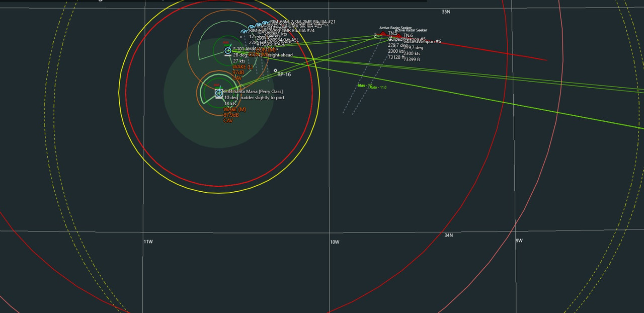Viewport: 644px width, 313px height.
Task: Click the '87,9dB' noise level value
Action: [231, 115]
